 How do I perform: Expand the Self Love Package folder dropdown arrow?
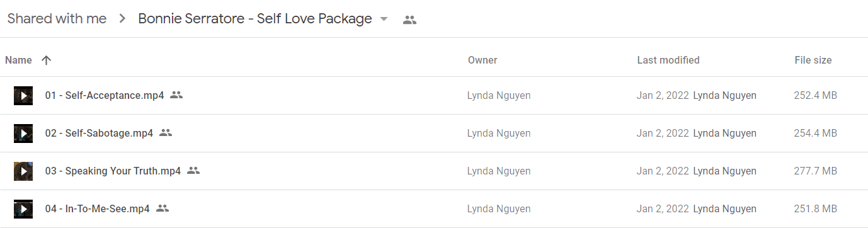point(384,20)
